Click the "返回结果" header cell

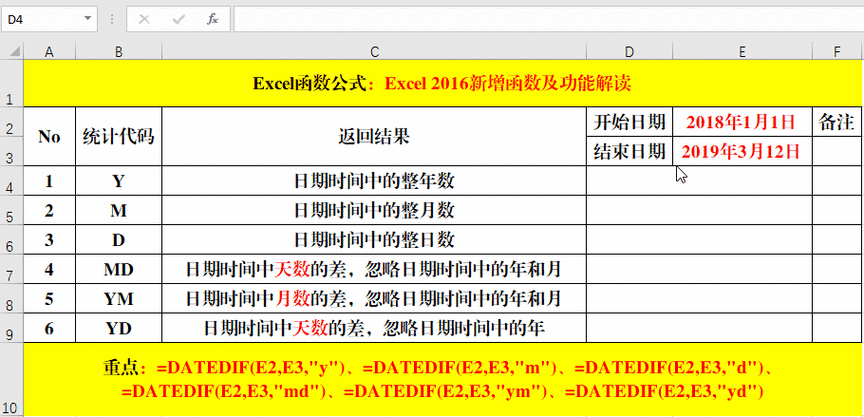pyautogui.click(x=374, y=136)
